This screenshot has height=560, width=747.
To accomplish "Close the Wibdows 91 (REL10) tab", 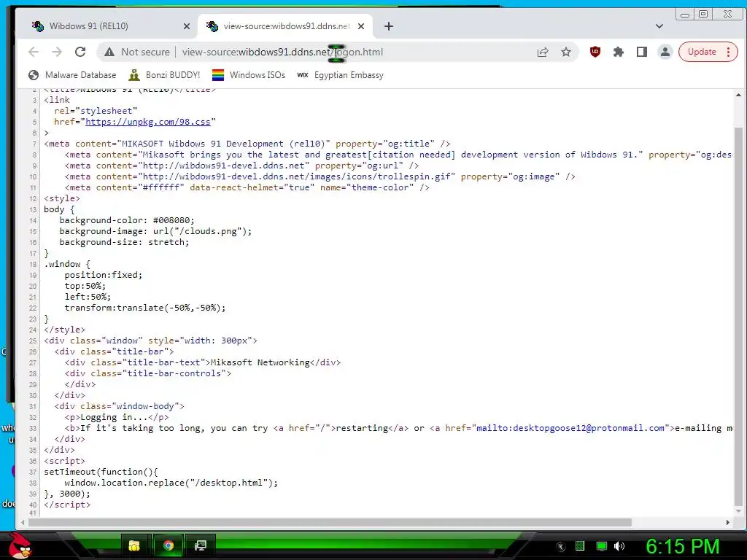I will pos(187,27).
